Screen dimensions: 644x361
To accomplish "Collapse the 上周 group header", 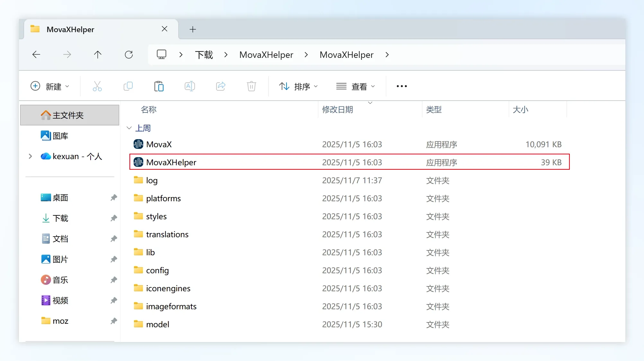I will 129,128.
